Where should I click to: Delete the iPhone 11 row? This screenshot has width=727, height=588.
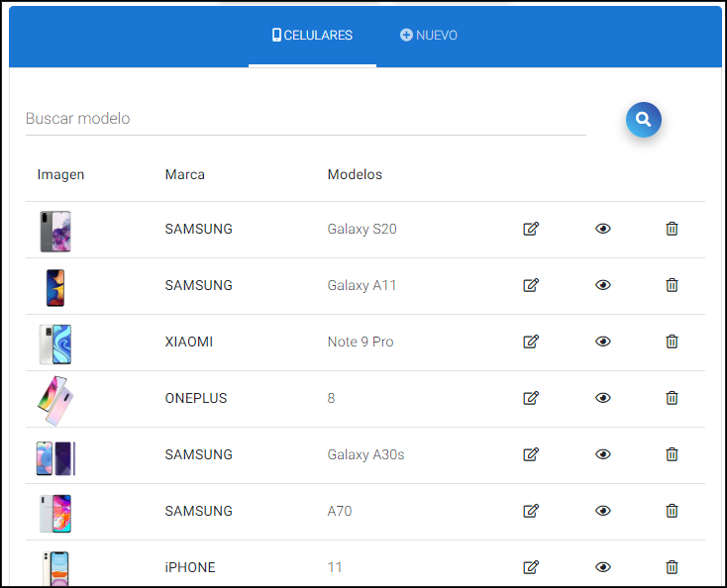click(672, 567)
